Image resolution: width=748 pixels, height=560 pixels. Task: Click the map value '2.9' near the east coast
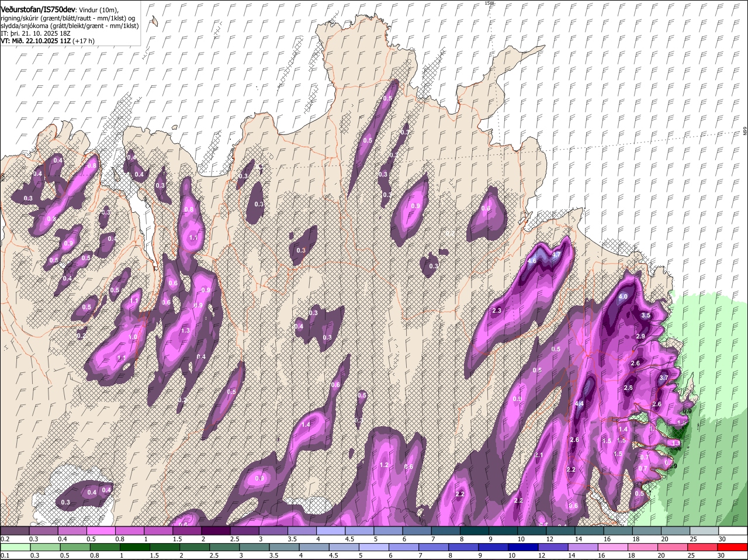coord(640,336)
